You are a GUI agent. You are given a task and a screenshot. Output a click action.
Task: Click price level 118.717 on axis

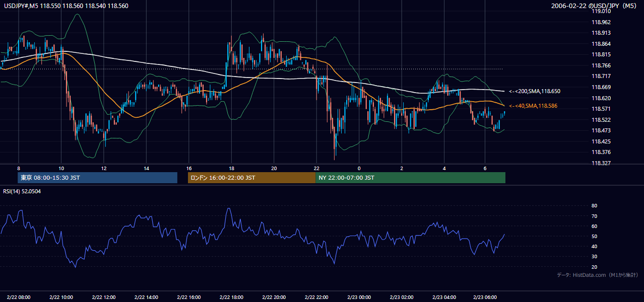coord(601,76)
